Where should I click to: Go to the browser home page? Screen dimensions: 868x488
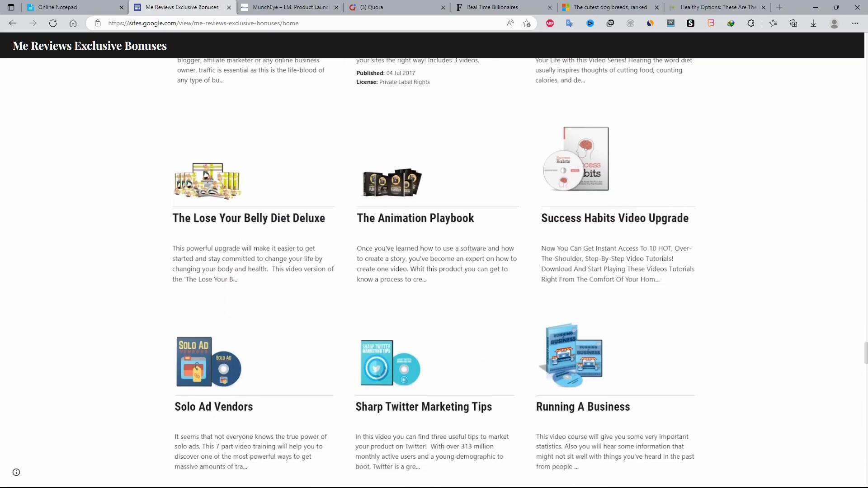click(73, 23)
